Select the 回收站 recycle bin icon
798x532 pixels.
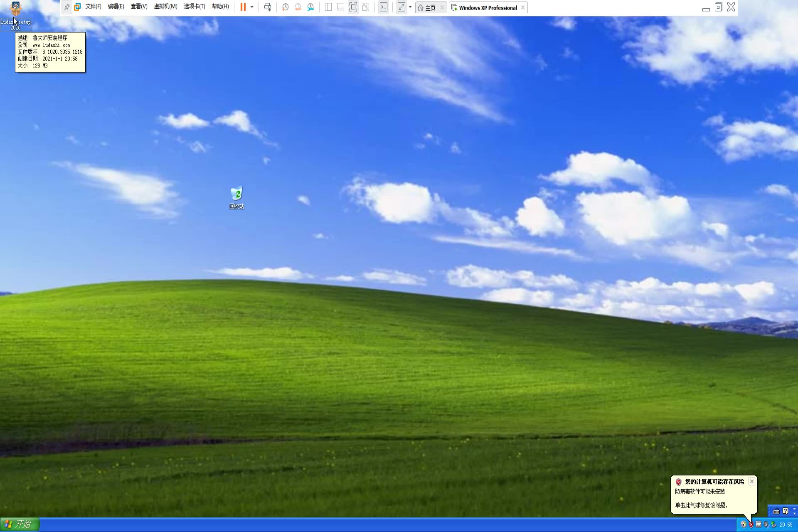236,198
